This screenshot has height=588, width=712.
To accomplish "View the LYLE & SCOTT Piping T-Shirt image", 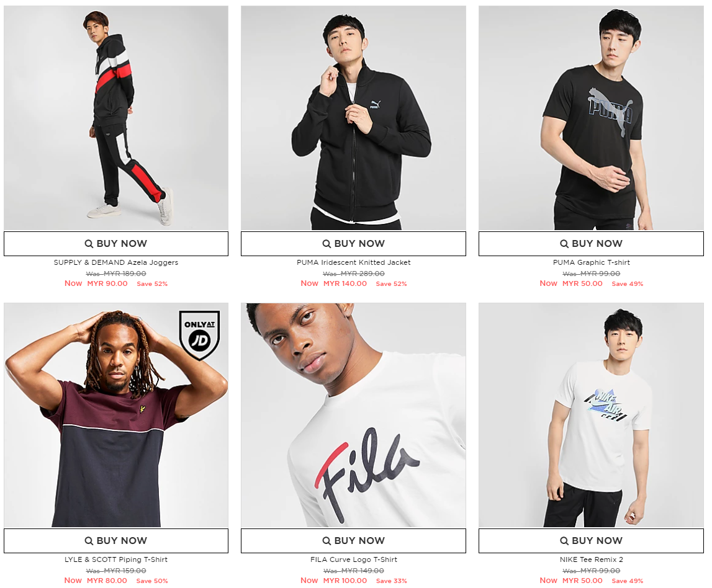I will click(x=116, y=415).
